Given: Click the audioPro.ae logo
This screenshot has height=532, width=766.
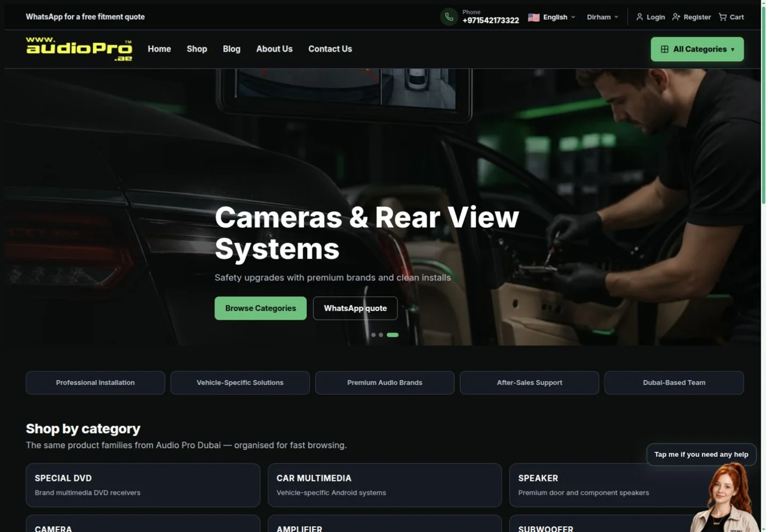Looking at the screenshot, I should [79, 49].
